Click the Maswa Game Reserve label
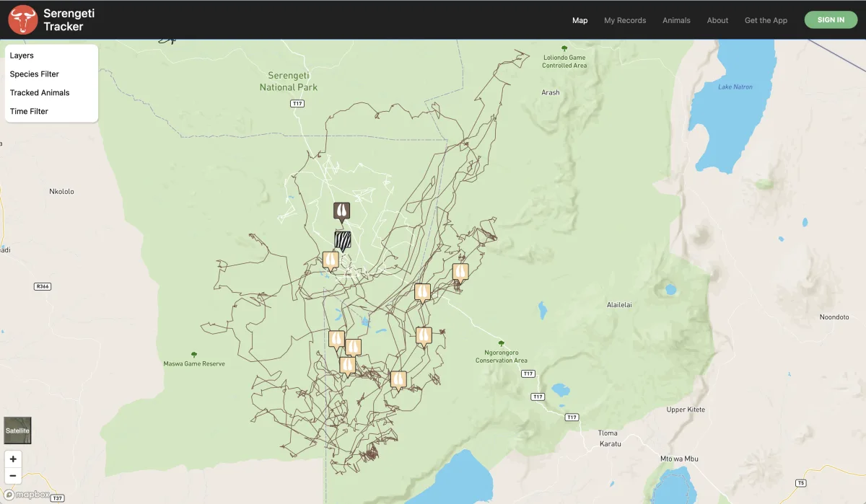 point(194,364)
